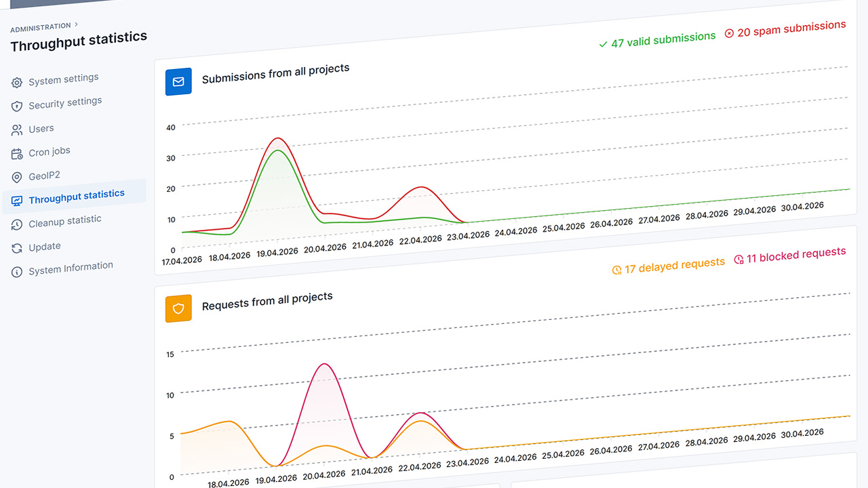
Task: Click the System settings gear icon
Action: click(17, 83)
